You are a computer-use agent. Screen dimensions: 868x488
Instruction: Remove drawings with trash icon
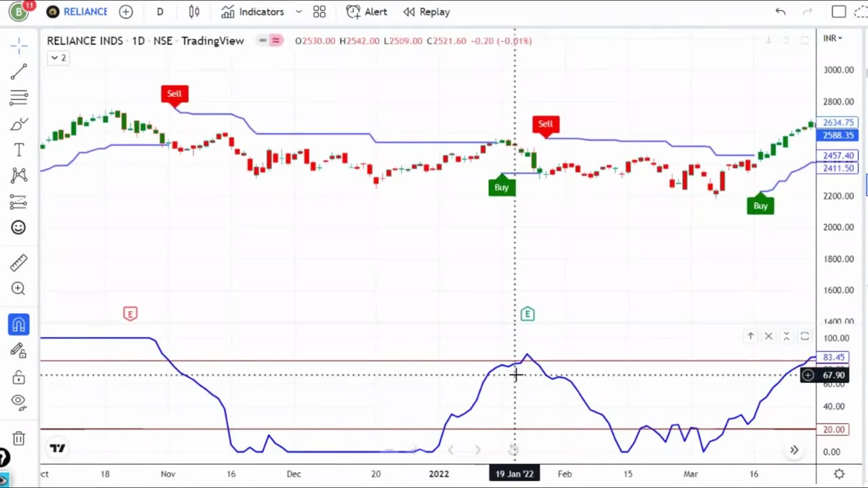pos(19,439)
